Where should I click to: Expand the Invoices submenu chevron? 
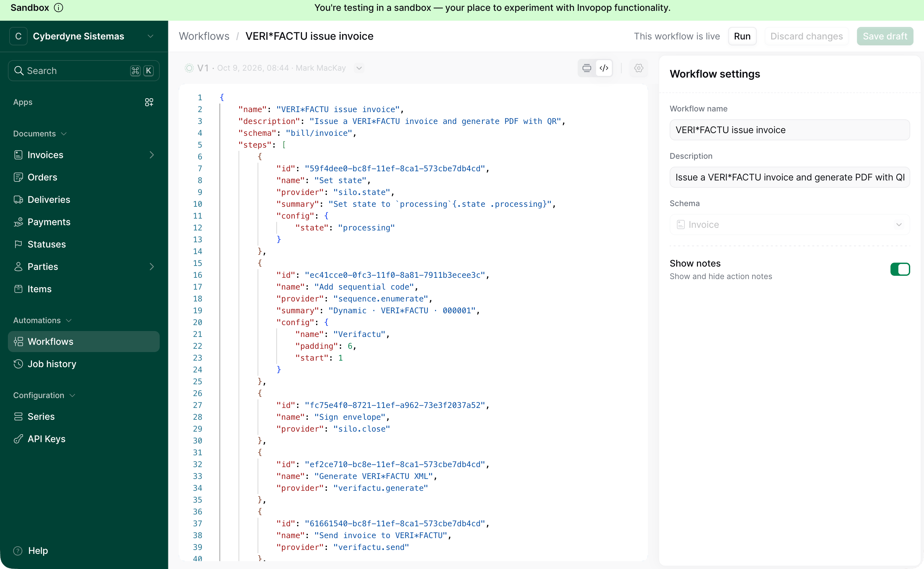pyautogui.click(x=151, y=155)
